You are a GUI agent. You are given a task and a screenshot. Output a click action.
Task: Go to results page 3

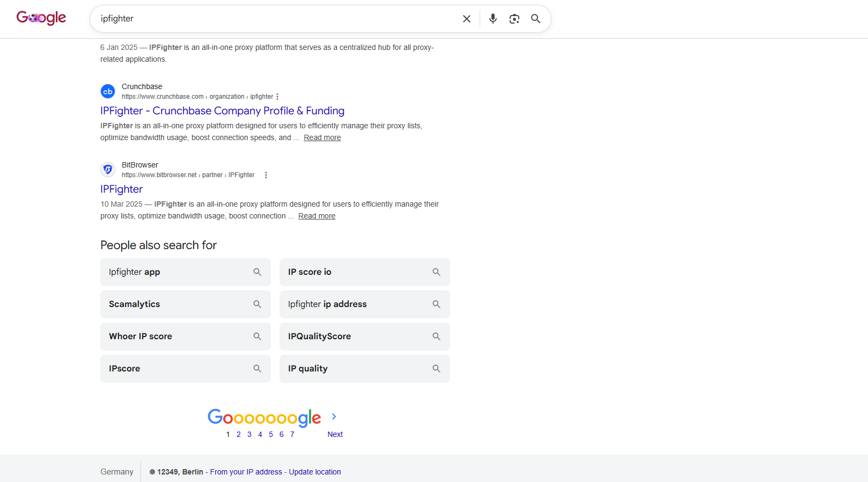(249, 434)
